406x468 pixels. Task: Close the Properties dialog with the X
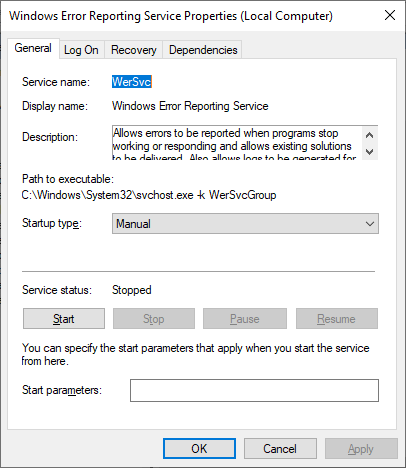coord(390,15)
